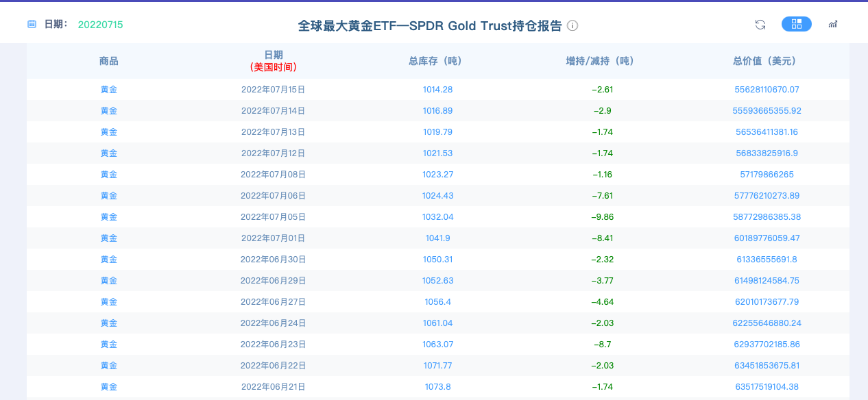Switch to table grid view button

click(797, 24)
